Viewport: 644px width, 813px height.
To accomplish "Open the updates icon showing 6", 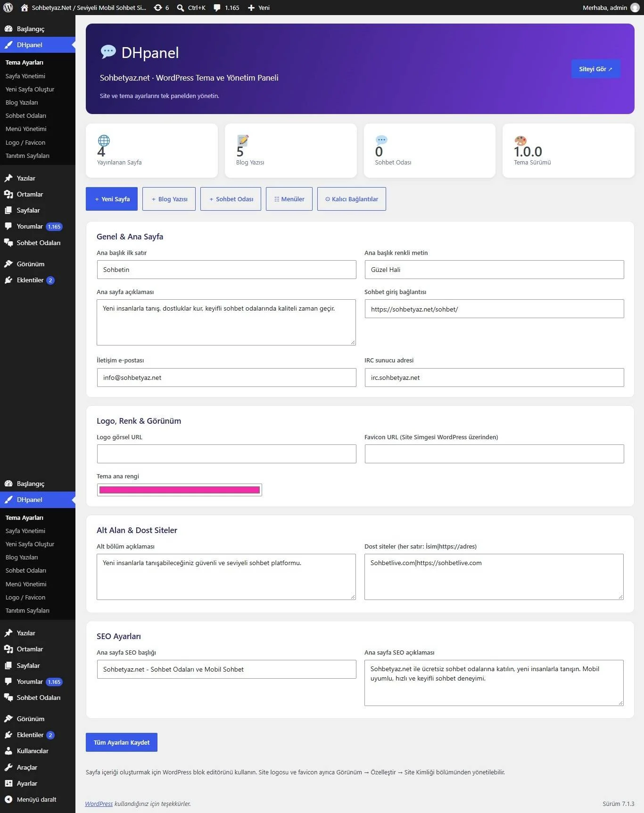I will click(x=158, y=8).
